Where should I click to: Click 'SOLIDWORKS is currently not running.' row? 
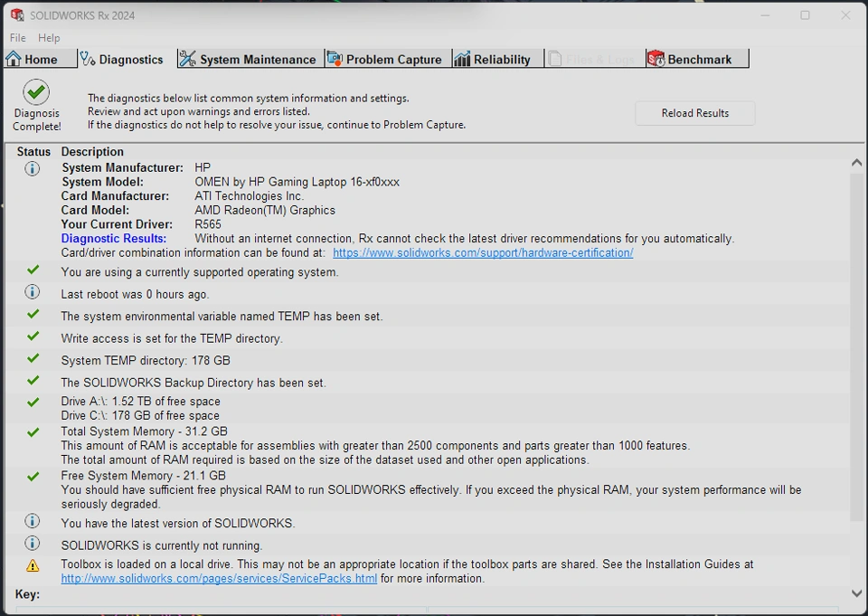click(162, 545)
